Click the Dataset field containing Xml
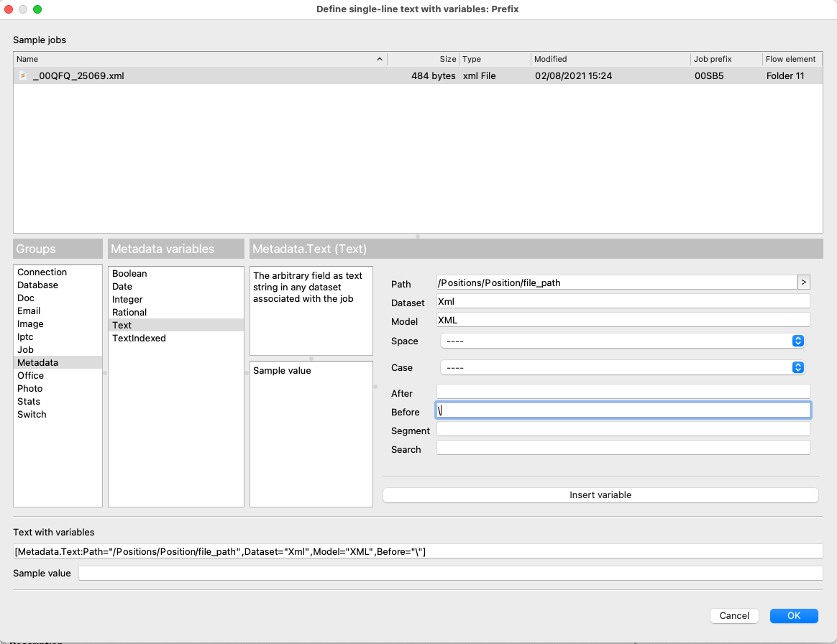 pyautogui.click(x=623, y=301)
